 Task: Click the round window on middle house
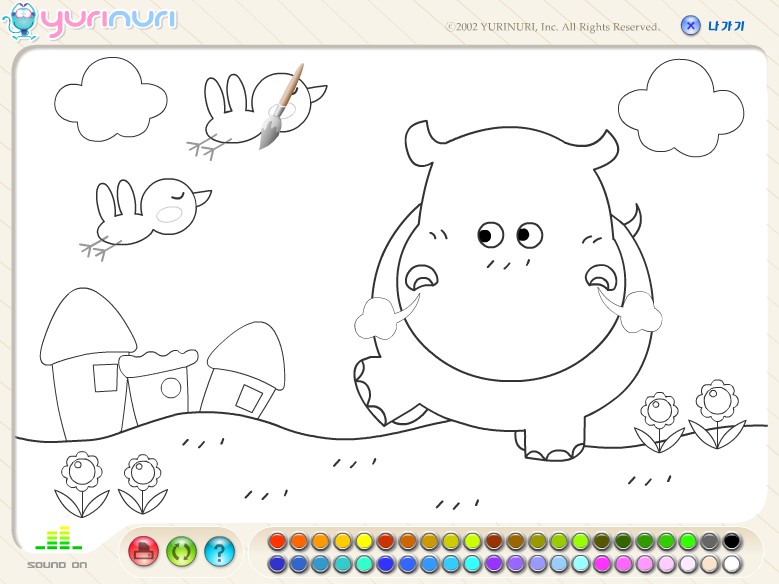[x=171, y=387]
